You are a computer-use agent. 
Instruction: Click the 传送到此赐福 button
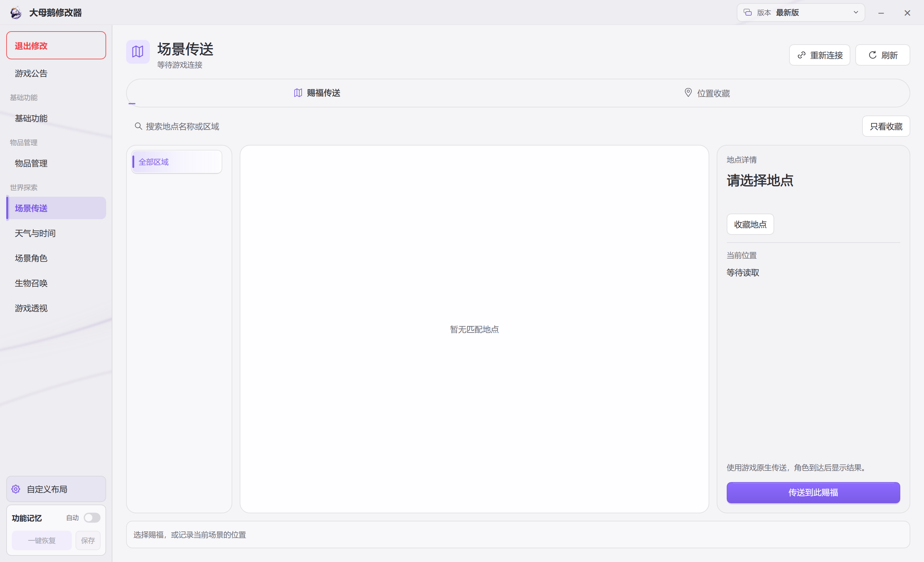pyautogui.click(x=813, y=493)
